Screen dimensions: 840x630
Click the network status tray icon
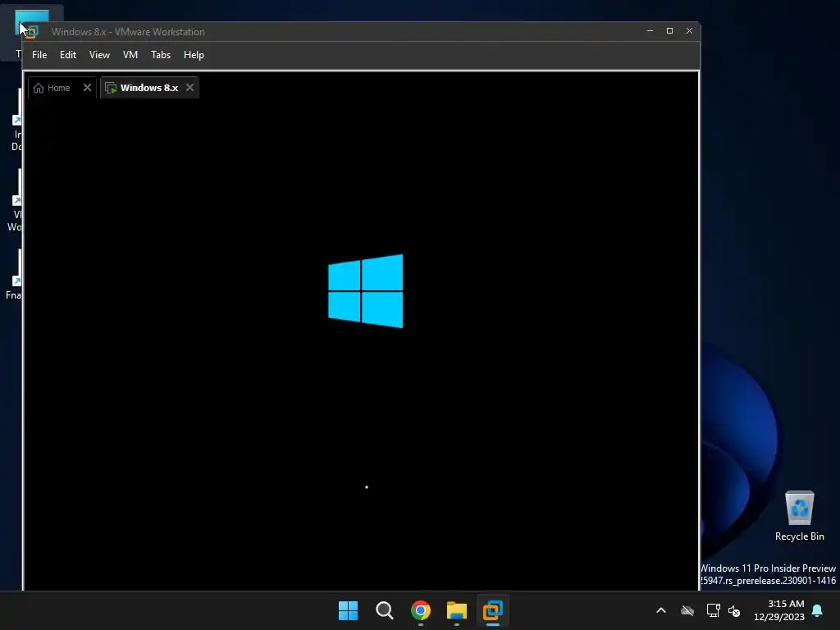(713, 610)
